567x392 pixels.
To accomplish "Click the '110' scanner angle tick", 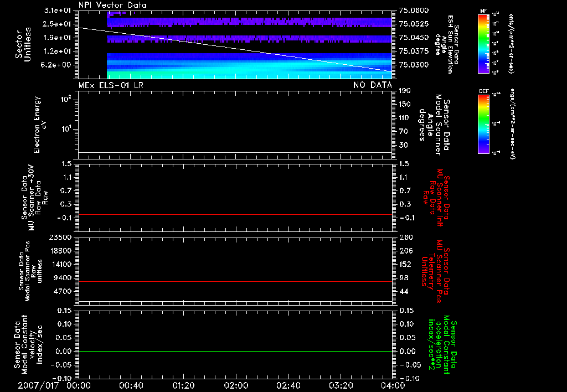I will [405, 118].
